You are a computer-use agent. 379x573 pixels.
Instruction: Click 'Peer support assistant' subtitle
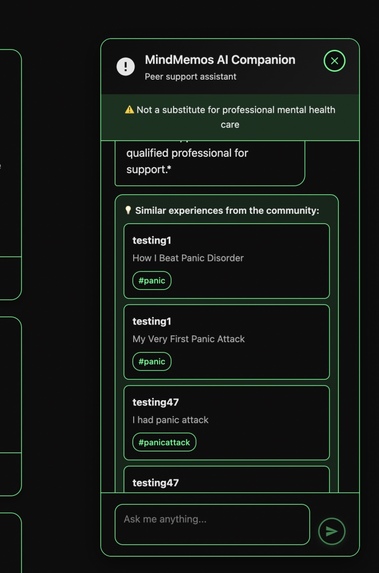click(190, 77)
